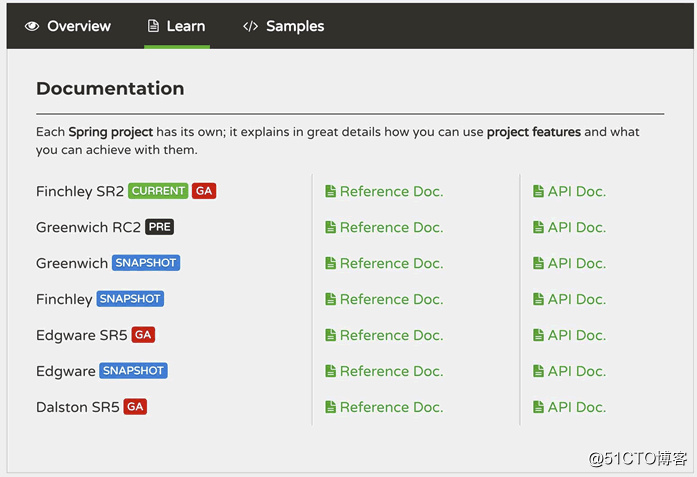The width and height of the screenshot is (697, 477).
Task: Open Reference Doc. for Finchley SNAPSHOT
Action: click(x=384, y=299)
